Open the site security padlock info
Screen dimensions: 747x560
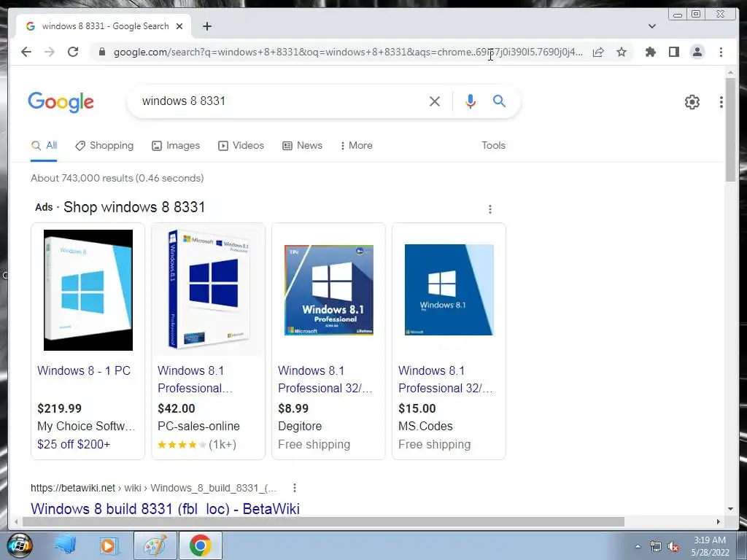tap(101, 52)
